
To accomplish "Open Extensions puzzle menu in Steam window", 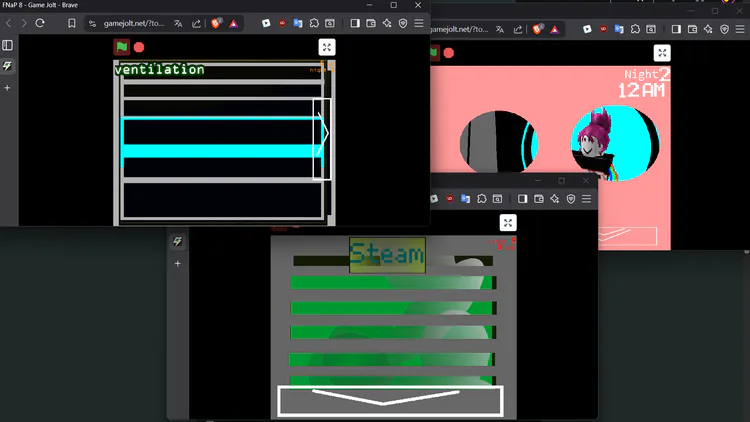I will pos(482,199).
